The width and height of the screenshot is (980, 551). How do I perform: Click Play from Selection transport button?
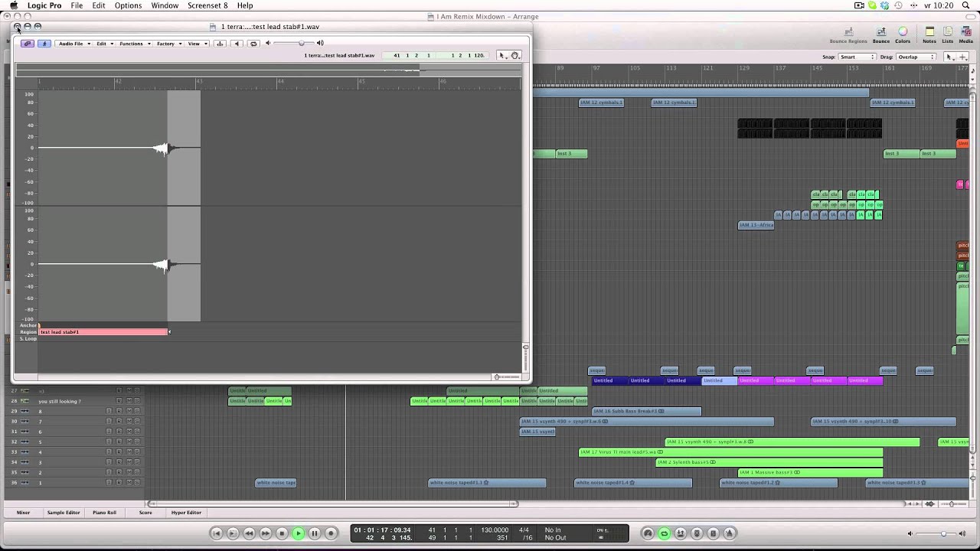point(233,533)
